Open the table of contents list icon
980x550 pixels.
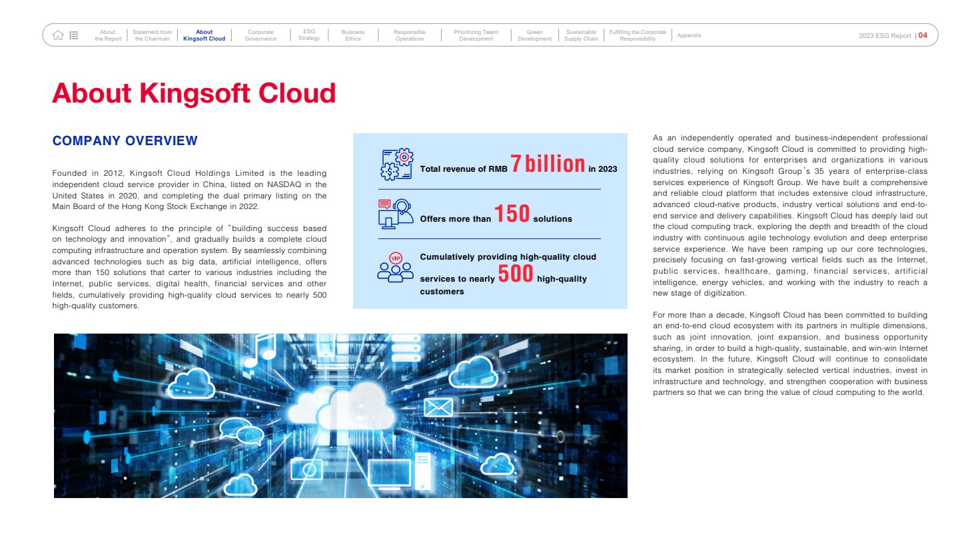(x=74, y=35)
